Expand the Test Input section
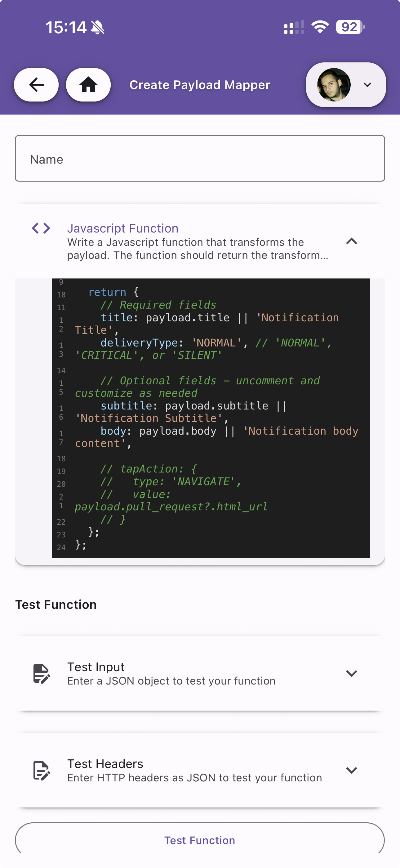Image resolution: width=400 pixels, height=868 pixels. pos(352,674)
